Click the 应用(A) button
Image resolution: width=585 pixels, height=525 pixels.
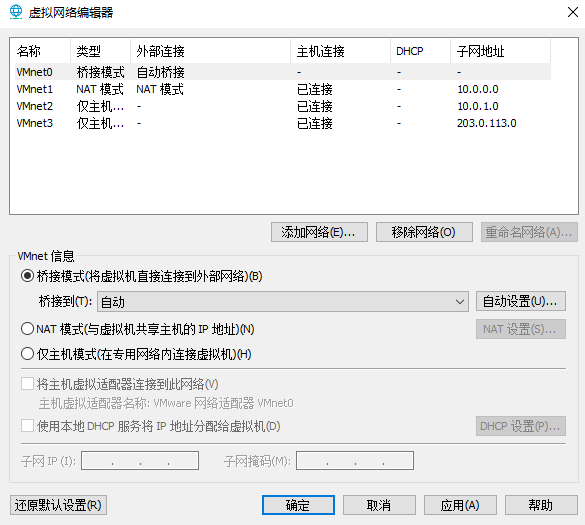tap(460, 505)
